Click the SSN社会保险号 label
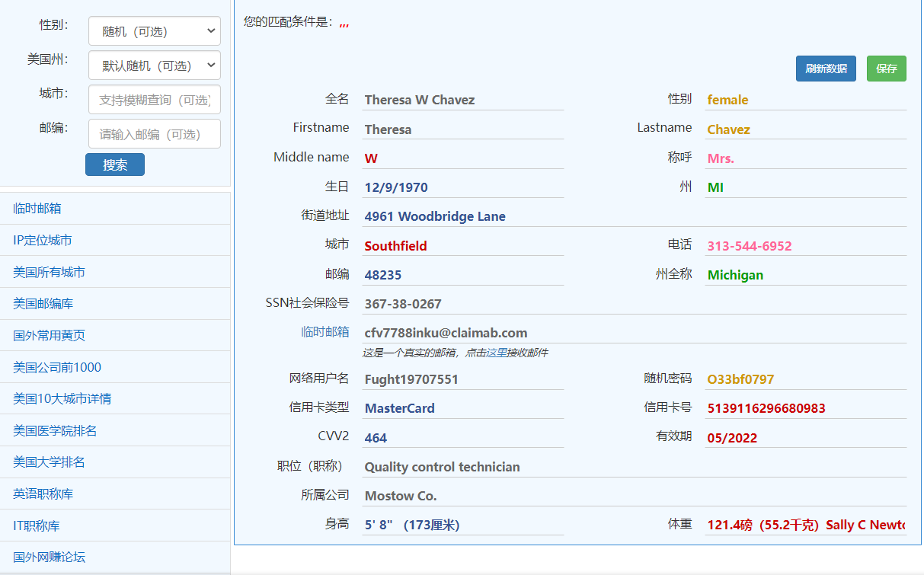 click(307, 302)
